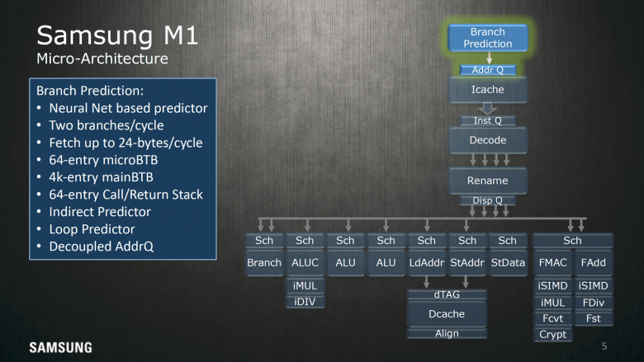Click the Decode stage block

487,140
